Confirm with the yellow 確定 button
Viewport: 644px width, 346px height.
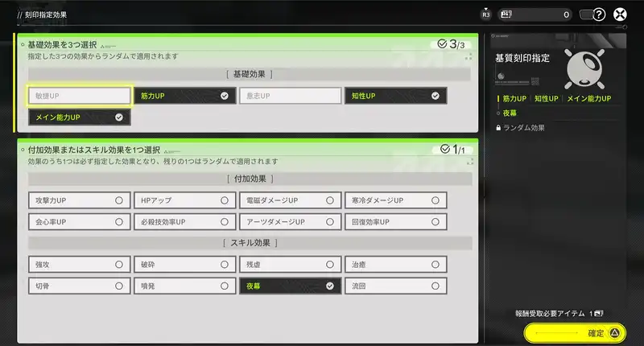pos(575,332)
